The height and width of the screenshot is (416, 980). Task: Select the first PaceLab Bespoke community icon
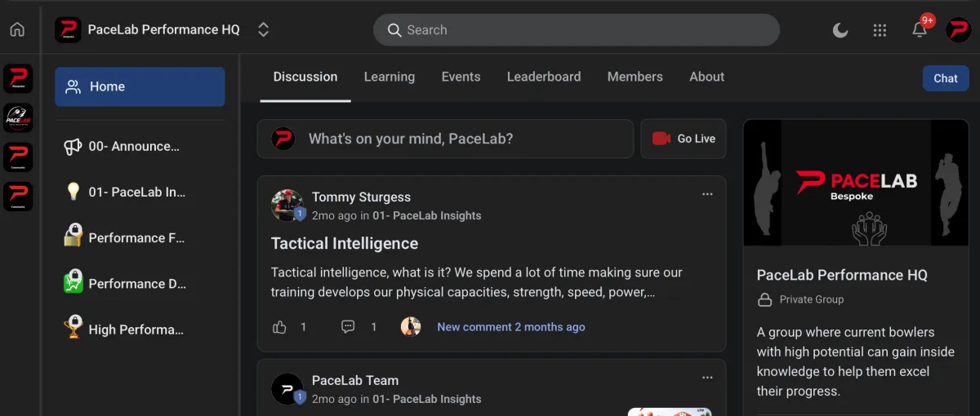tap(18, 78)
